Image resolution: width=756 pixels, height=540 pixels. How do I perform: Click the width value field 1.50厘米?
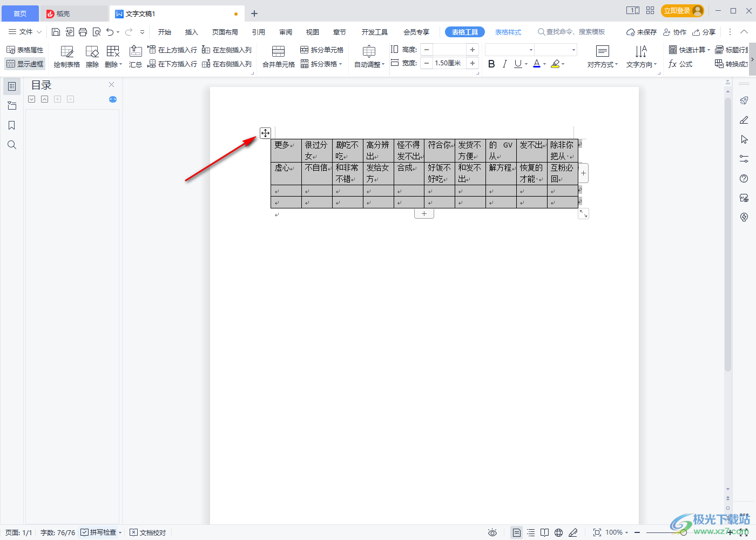coord(449,63)
